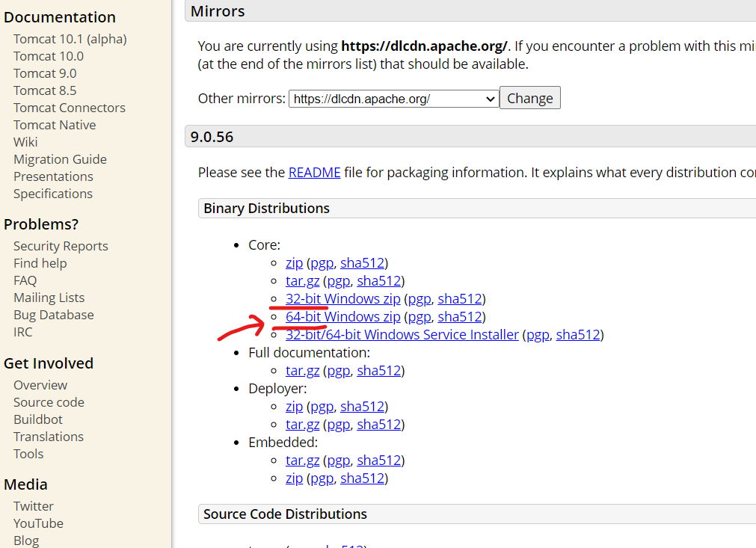The width and height of the screenshot is (756, 548).
Task: Open pgp for Core tar.gz
Action: click(339, 281)
